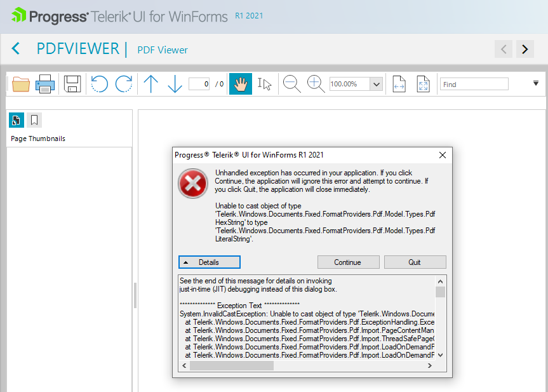
Task: Click Quit to close the application
Action: coord(415,262)
